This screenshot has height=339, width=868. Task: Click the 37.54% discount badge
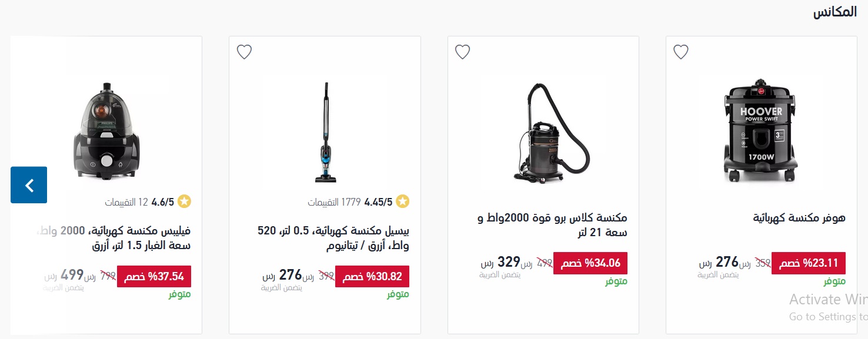[154, 277]
